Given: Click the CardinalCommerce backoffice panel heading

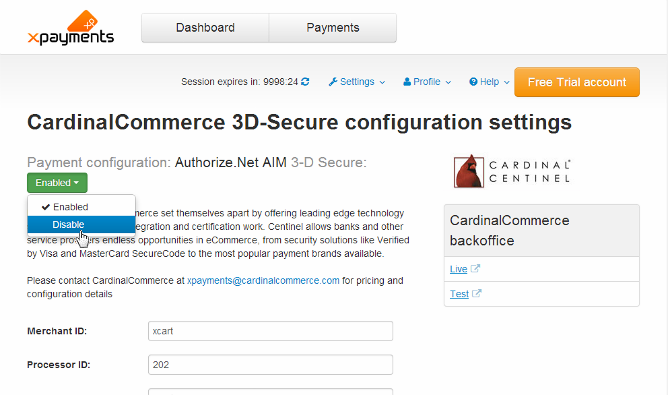Looking at the screenshot, I should 541,231.
